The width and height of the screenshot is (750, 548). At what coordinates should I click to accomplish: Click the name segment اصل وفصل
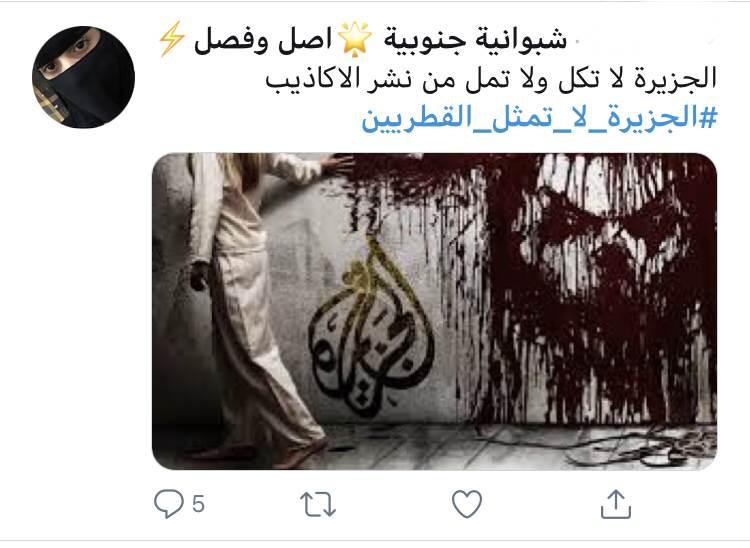click(x=263, y=40)
